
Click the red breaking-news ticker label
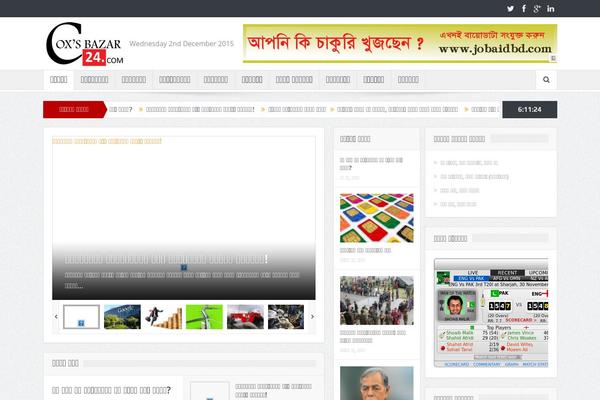74,109
